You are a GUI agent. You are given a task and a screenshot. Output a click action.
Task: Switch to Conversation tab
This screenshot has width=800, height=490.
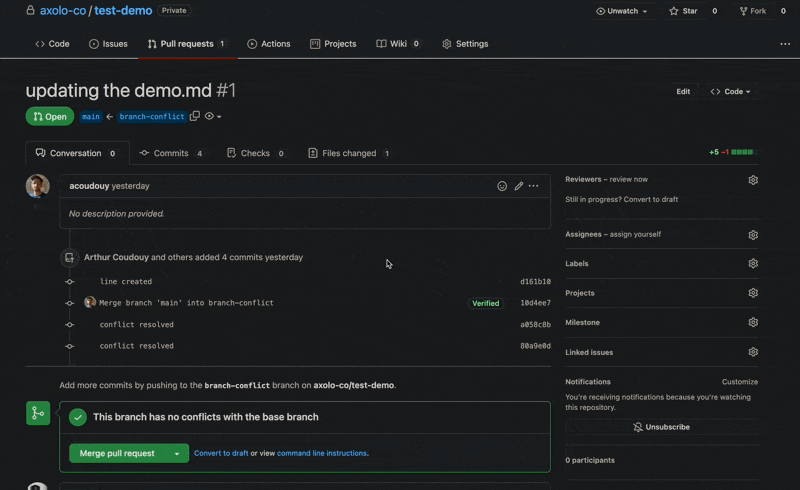coord(77,153)
